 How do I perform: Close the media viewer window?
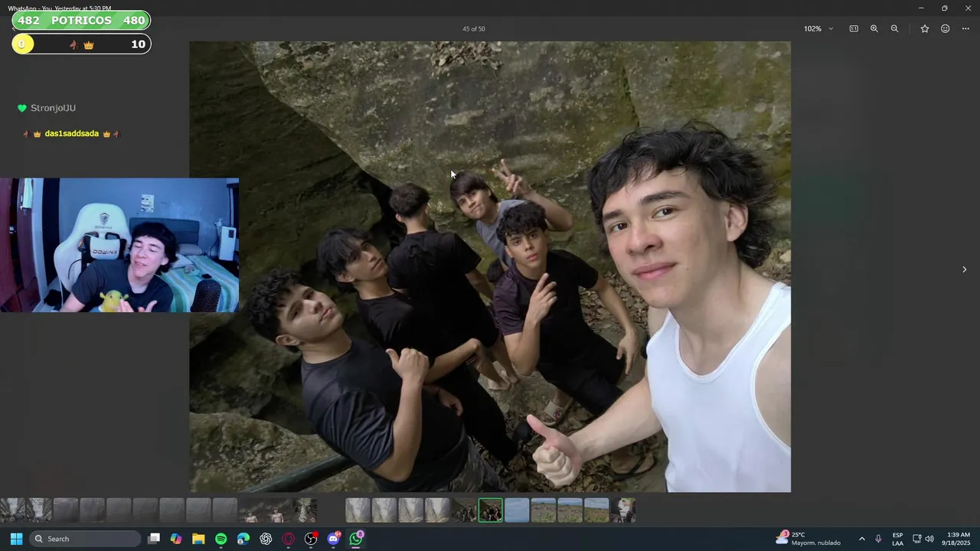pos(967,8)
